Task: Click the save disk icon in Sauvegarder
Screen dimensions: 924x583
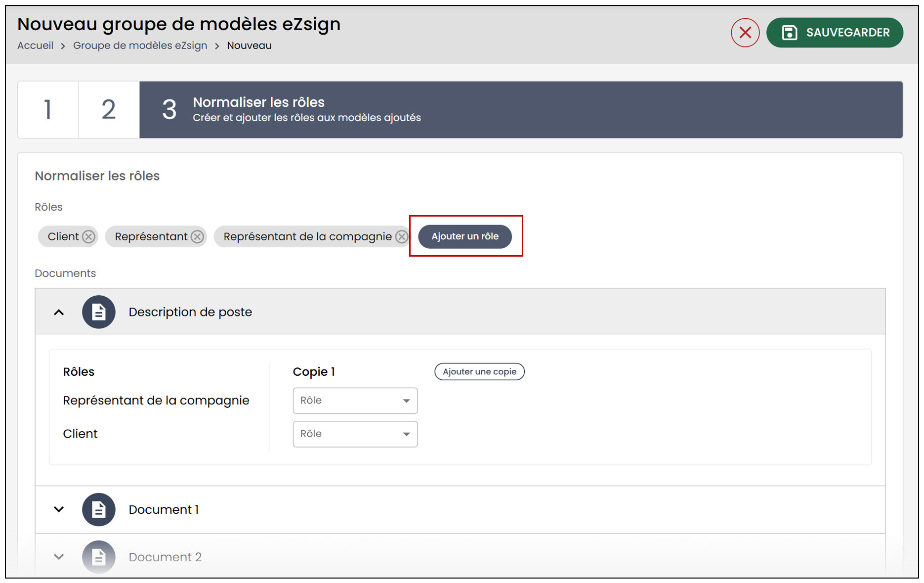Action: click(790, 33)
